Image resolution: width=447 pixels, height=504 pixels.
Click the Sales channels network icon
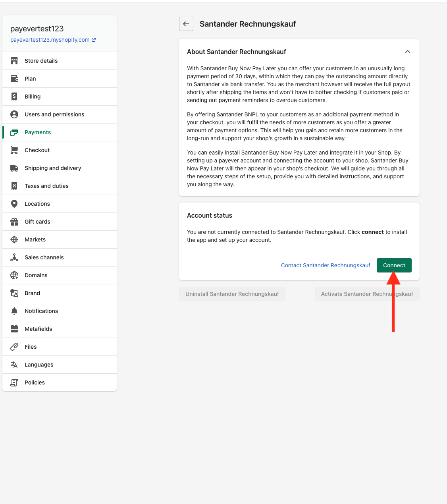[14, 257]
